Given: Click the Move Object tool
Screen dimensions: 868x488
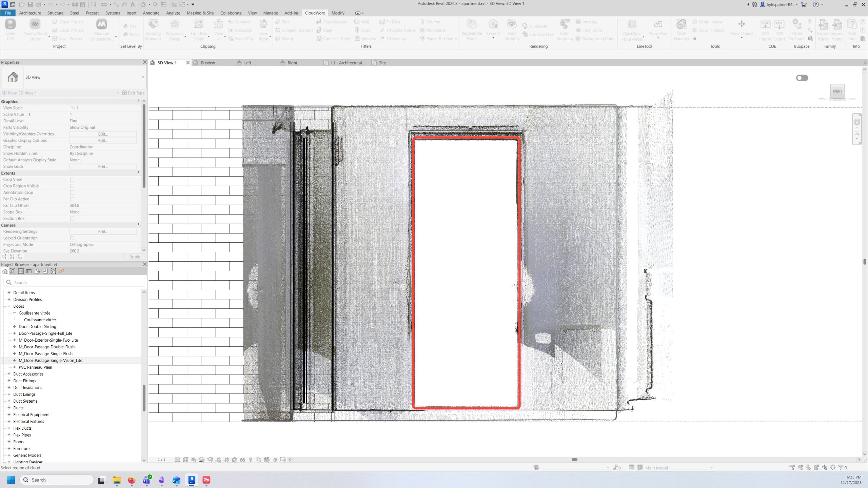Looking at the screenshot, I should [742, 24].
